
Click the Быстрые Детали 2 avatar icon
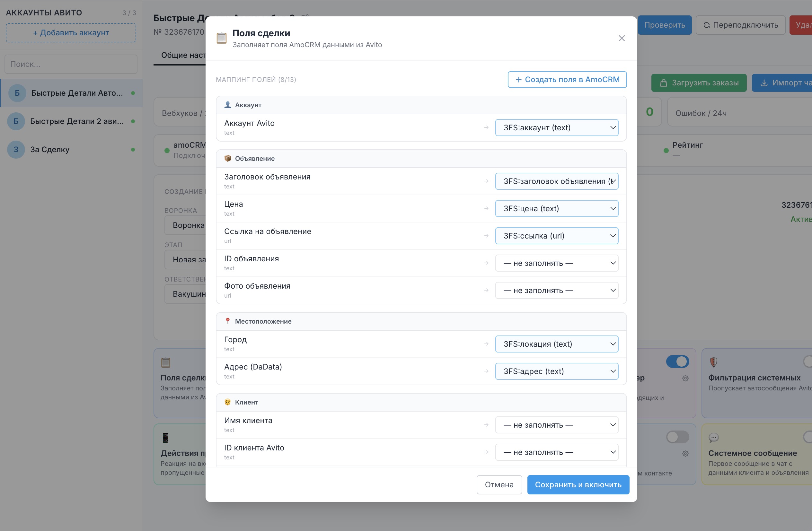coord(16,121)
